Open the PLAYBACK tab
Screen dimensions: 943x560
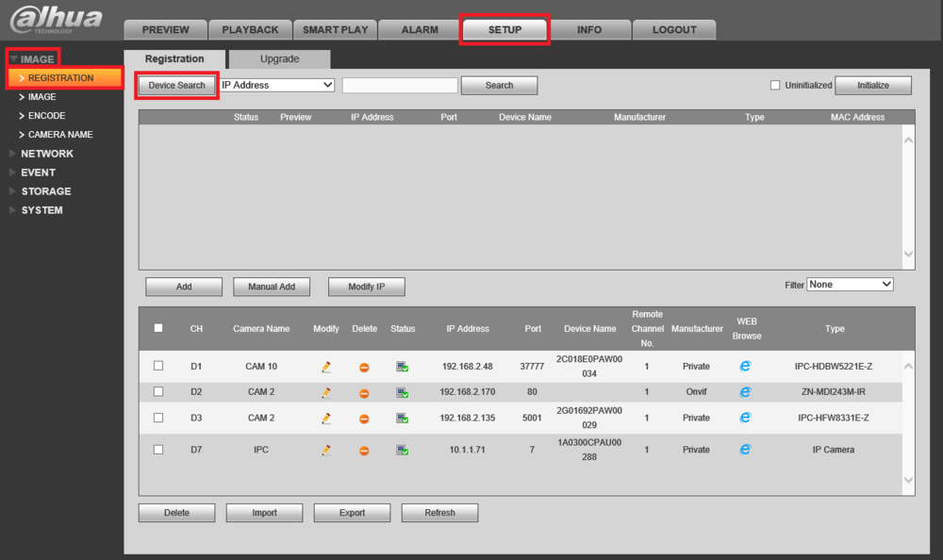[x=250, y=29]
